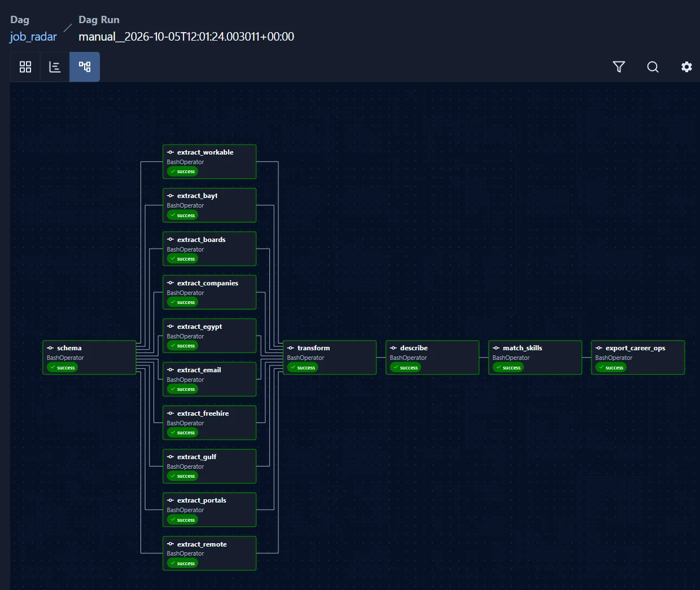Click task icon beside describe title
Image resolution: width=700 pixels, height=590 pixels.
pyautogui.click(x=393, y=348)
